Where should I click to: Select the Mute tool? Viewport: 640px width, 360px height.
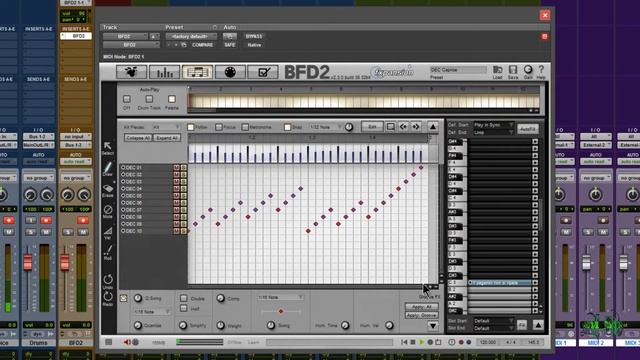click(x=108, y=210)
